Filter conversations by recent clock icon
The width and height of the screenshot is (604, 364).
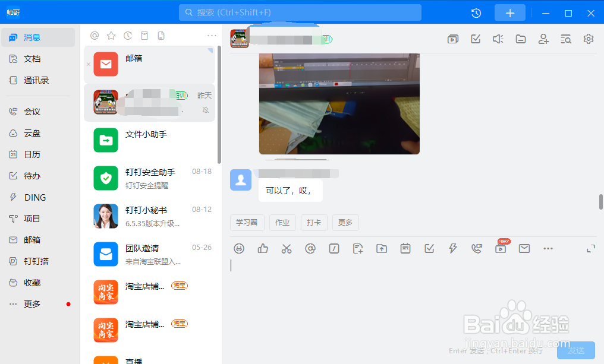pos(128,36)
